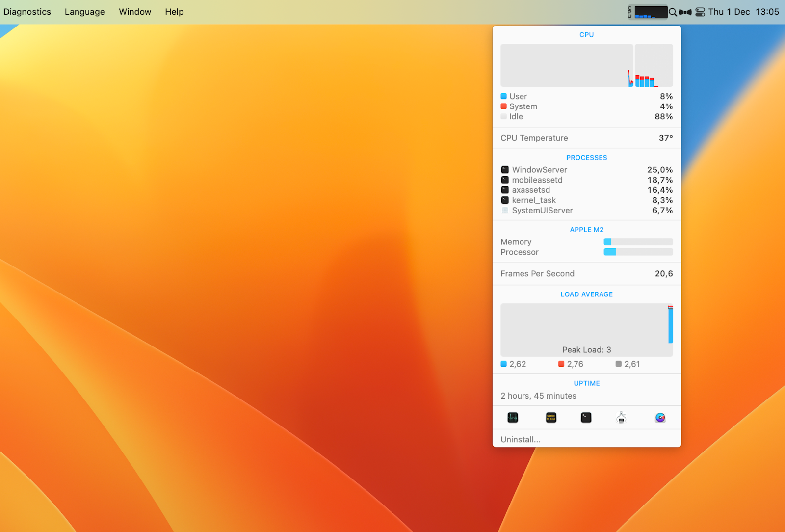Launch the Console app icon
The height and width of the screenshot is (532, 785).
pyautogui.click(x=551, y=418)
